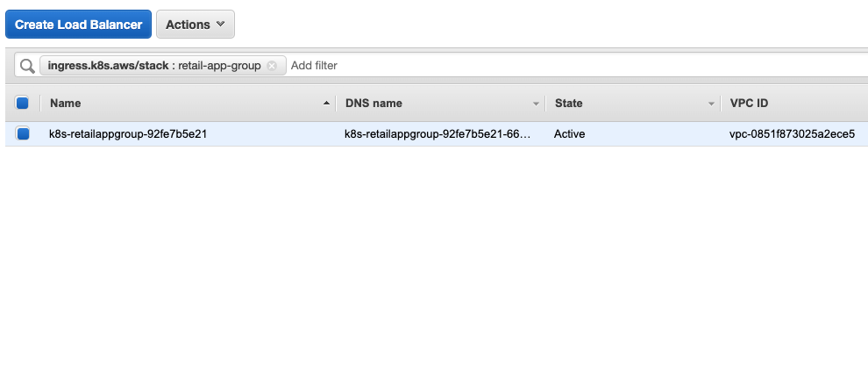Click the search magnifier icon
868x380 pixels.
pyautogui.click(x=27, y=66)
